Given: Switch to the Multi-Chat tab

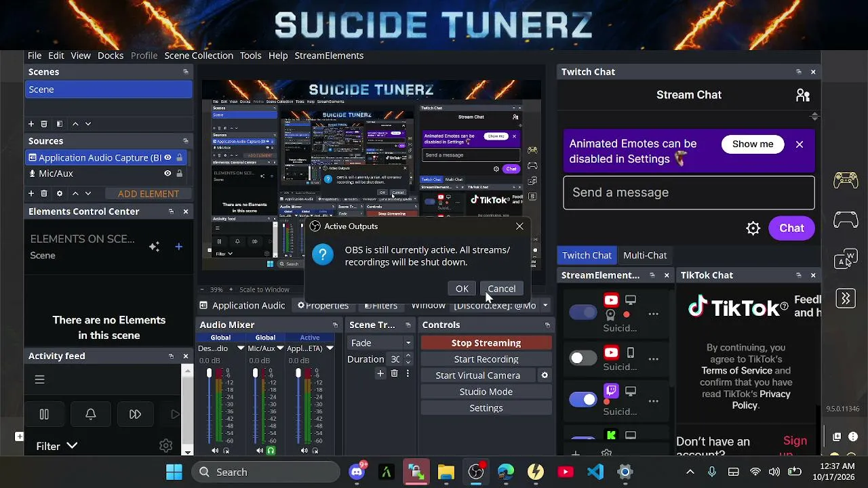Looking at the screenshot, I should click(645, 256).
